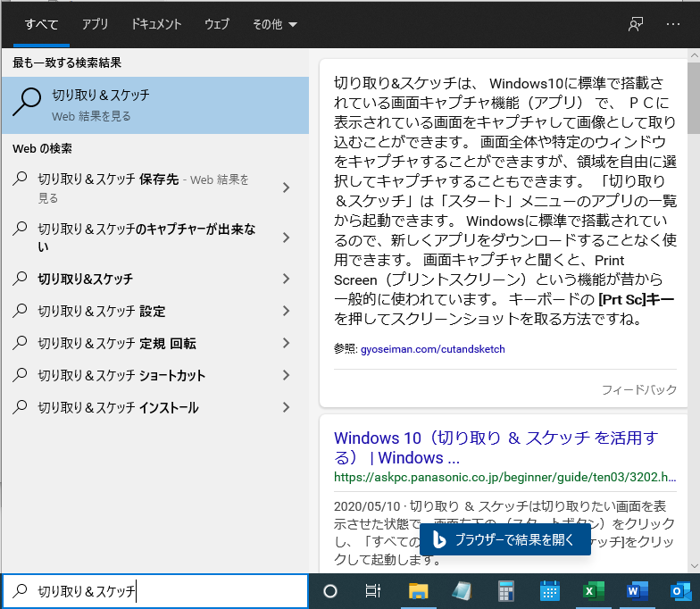Click preview pane scrollbar down arrow
700x609 pixels.
click(x=695, y=566)
